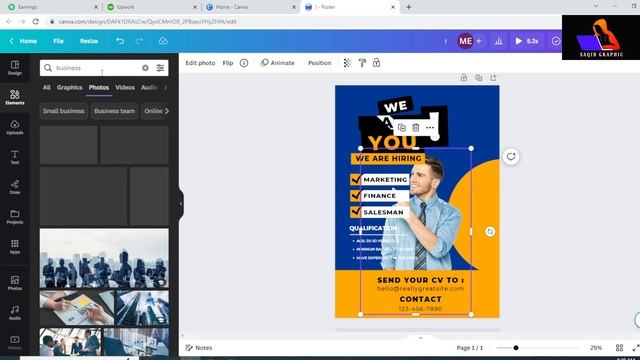
Task: Switch to the Graphics tab
Action: (x=69, y=87)
